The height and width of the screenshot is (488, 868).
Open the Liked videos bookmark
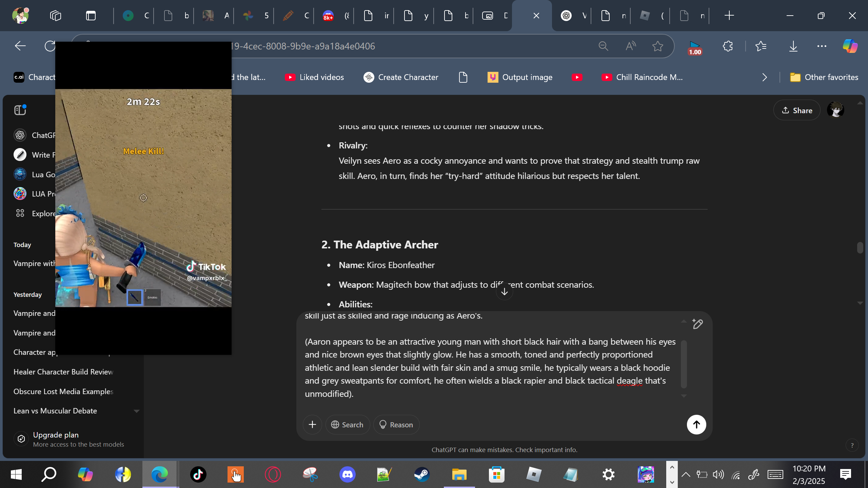(314, 77)
